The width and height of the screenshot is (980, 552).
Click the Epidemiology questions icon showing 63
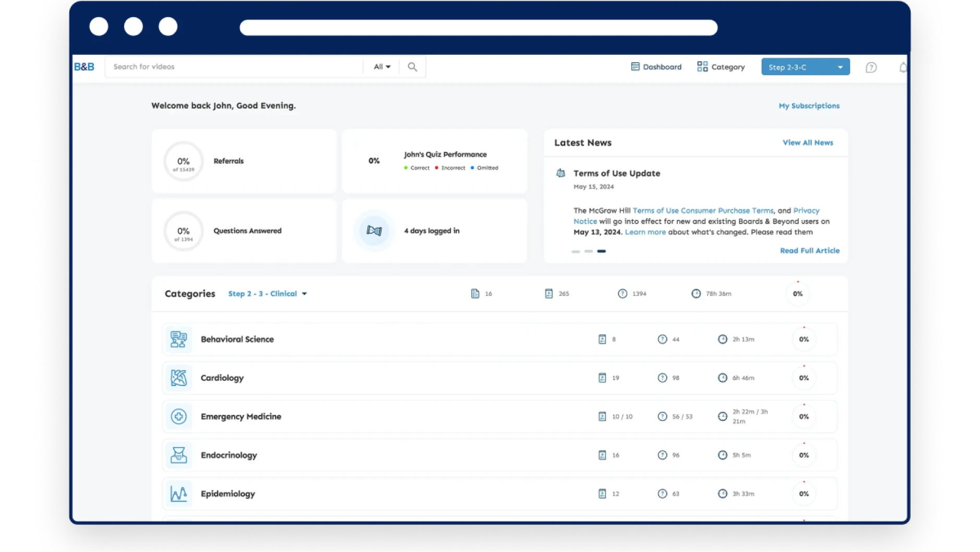tap(662, 494)
